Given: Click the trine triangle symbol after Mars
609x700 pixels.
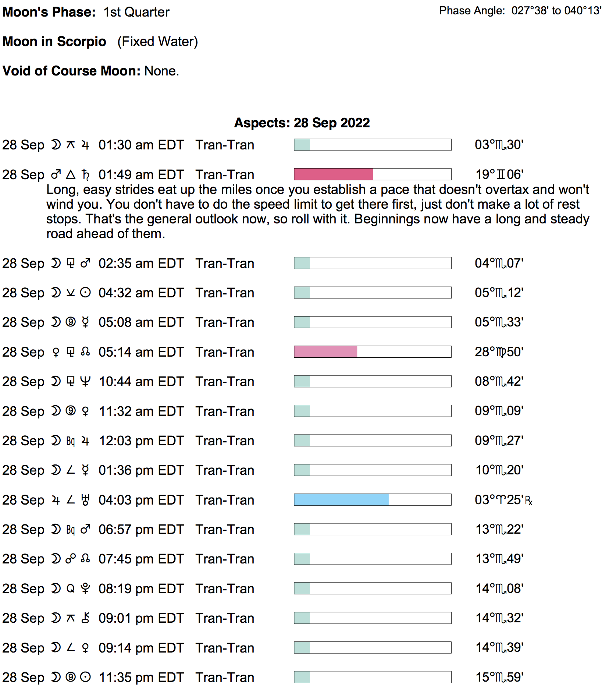Looking at the screenshot, I should click(x=71, y=174).
